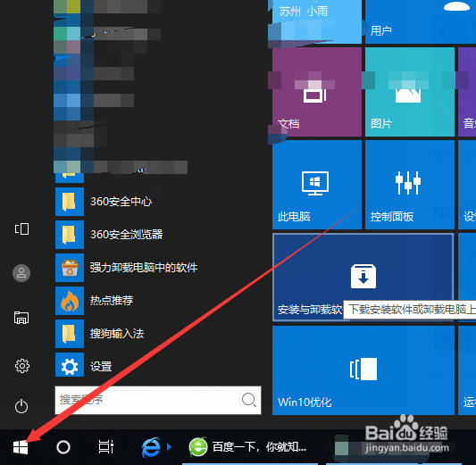This screenshot has width=476, height=465.
Task: Click the Cortana circle icon on taskbar
Action: 63,447
